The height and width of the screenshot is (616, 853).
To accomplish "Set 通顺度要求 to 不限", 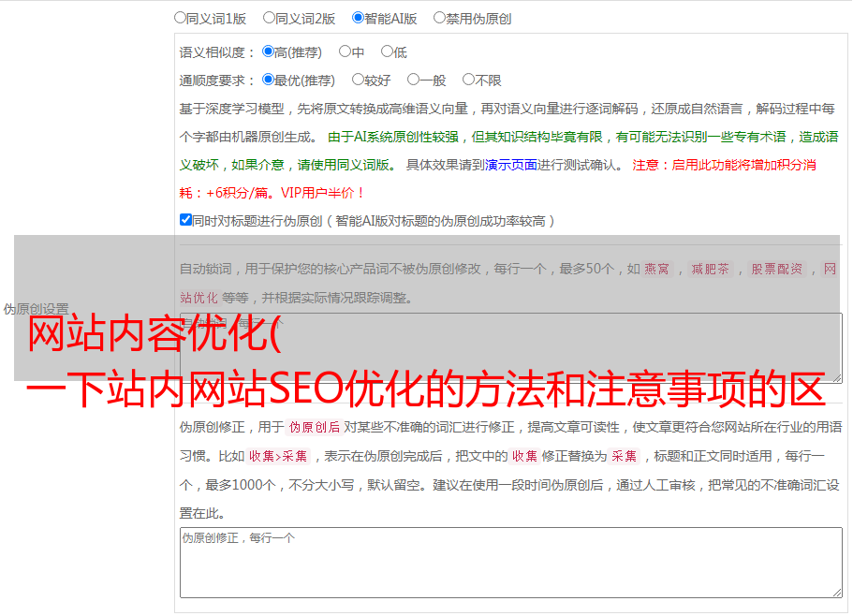I will [468, 80].
